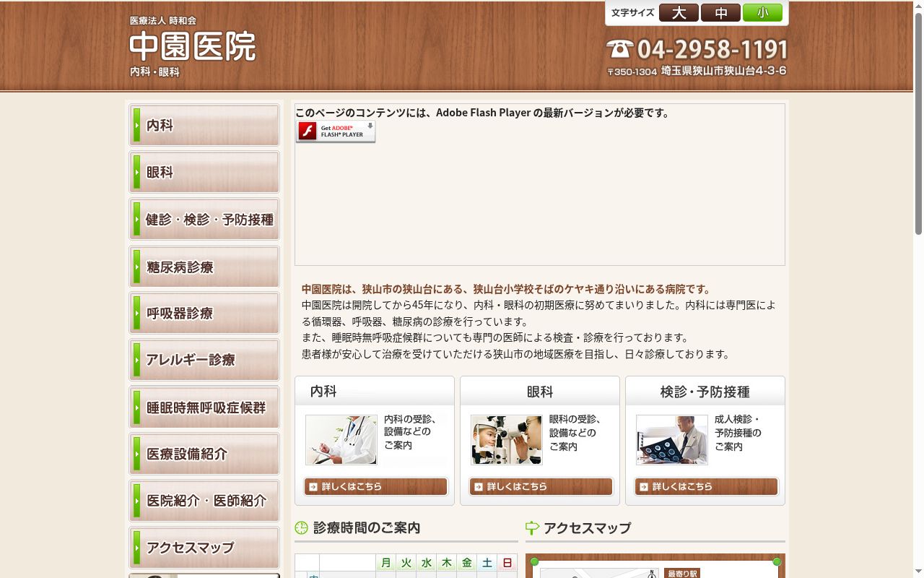
Task: Open the 眼科 sidebar menu item
Action: click(x=204, y=173)
